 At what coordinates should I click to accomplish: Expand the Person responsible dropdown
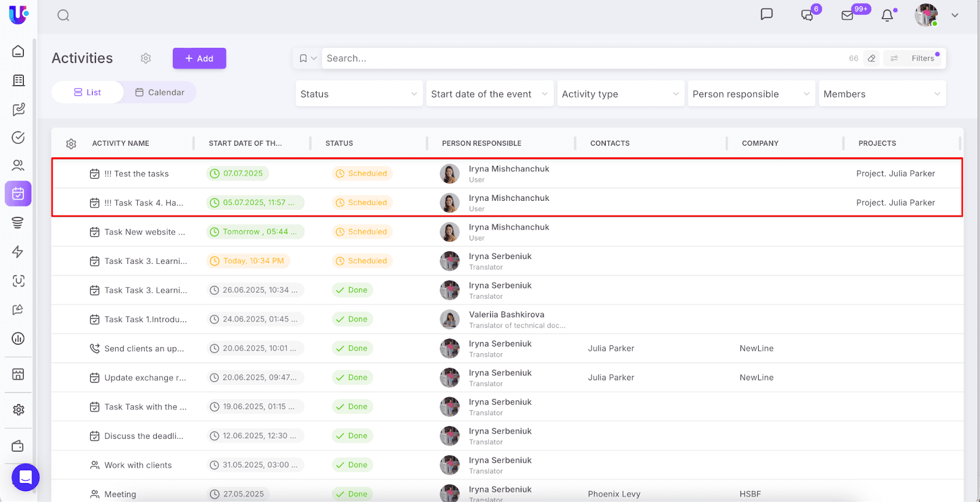pyautogui.click(x=751, y=94)
